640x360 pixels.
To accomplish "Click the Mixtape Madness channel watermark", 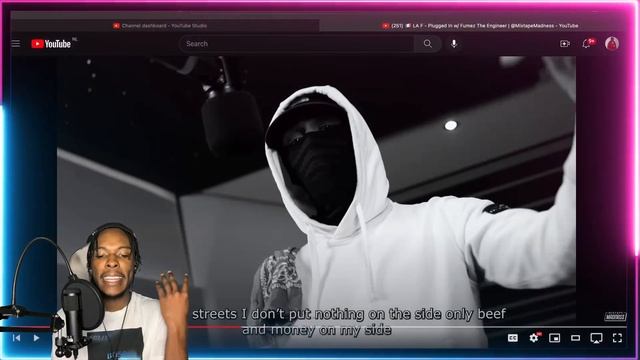I will click(615, 316).
